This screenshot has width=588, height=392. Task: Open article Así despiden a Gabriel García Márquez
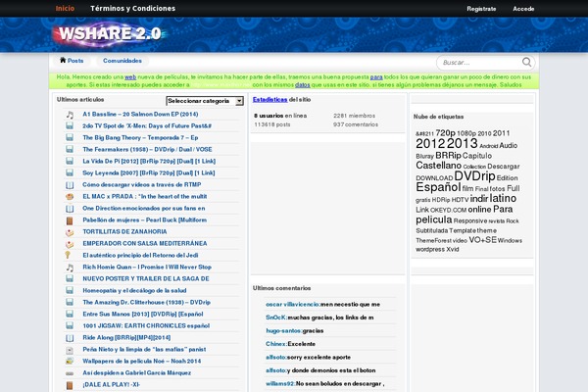coord(137,372)
